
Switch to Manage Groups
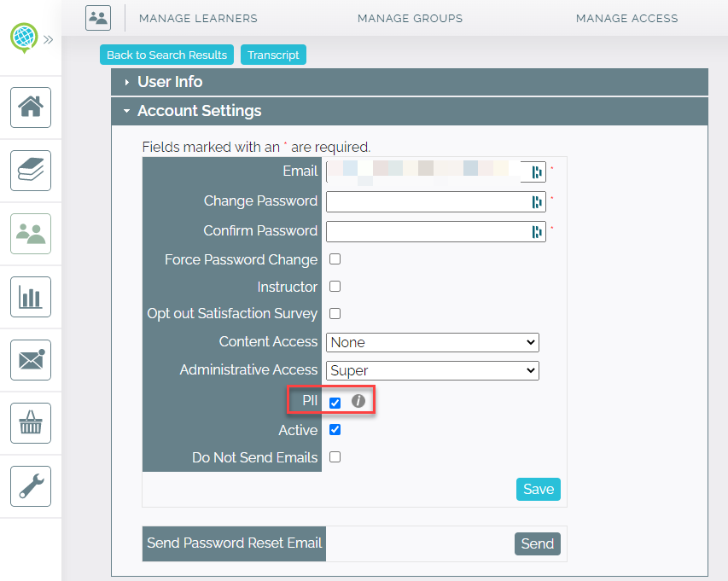point(410,17)
